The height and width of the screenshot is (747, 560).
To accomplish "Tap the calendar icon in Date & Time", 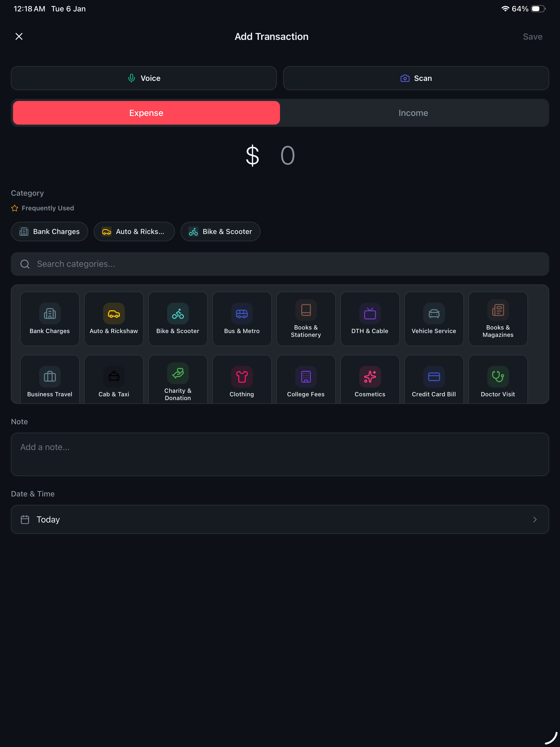I will pos(25,519).
